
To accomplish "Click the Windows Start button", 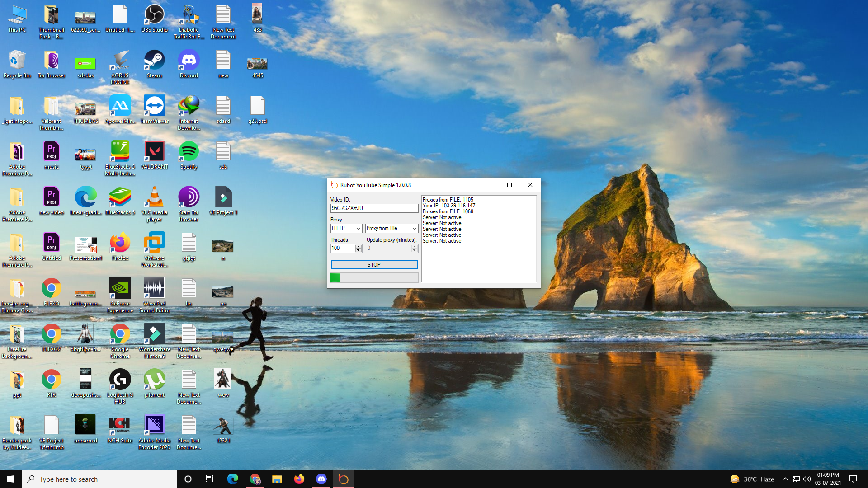I will [11, 479].
